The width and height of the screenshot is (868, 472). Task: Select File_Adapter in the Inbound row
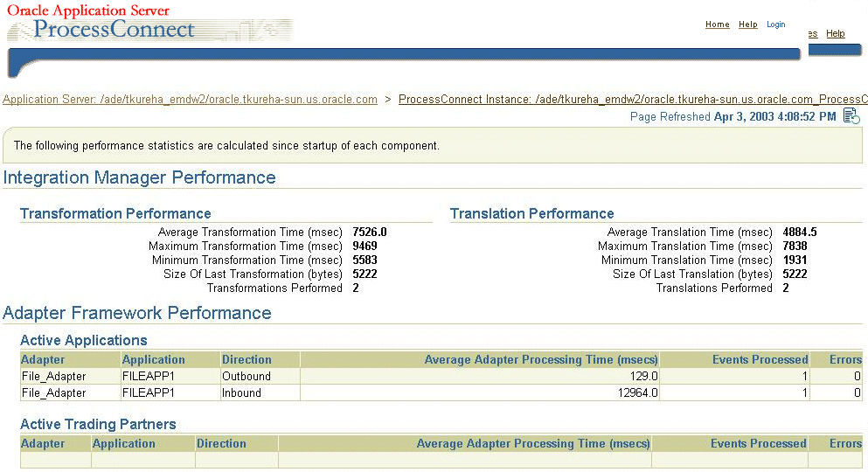(53, 392)
